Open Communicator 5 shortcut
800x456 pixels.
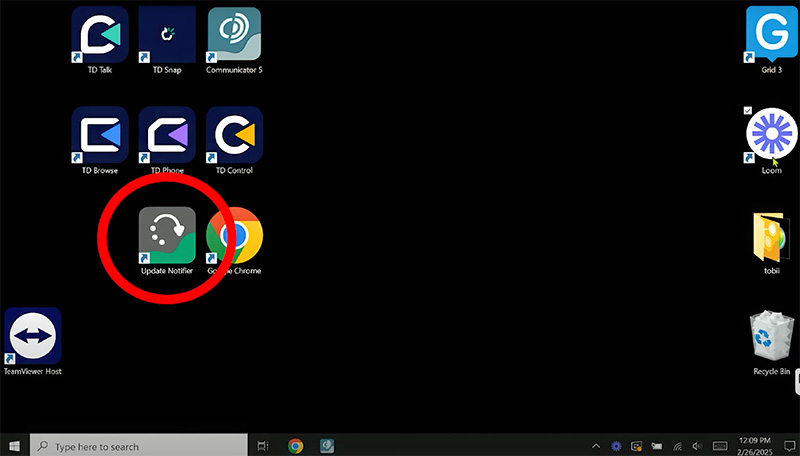coord(233,35)
